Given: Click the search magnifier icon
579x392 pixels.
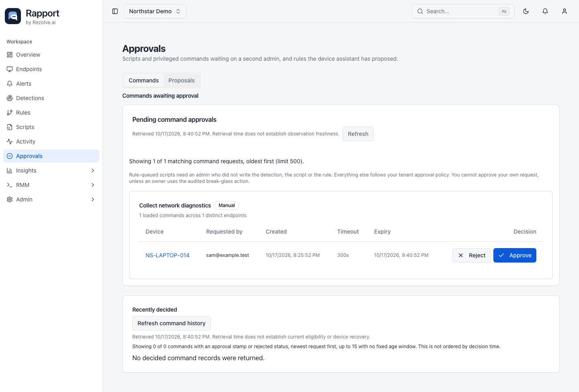Looking at the screenshot, I should tap(420, 11).
